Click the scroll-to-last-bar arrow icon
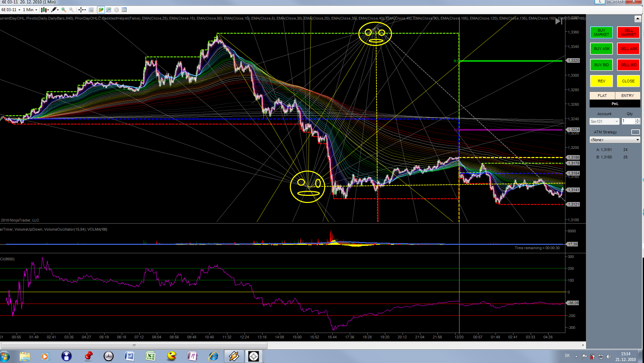The image size is (644, 363). tap(559, 21)
